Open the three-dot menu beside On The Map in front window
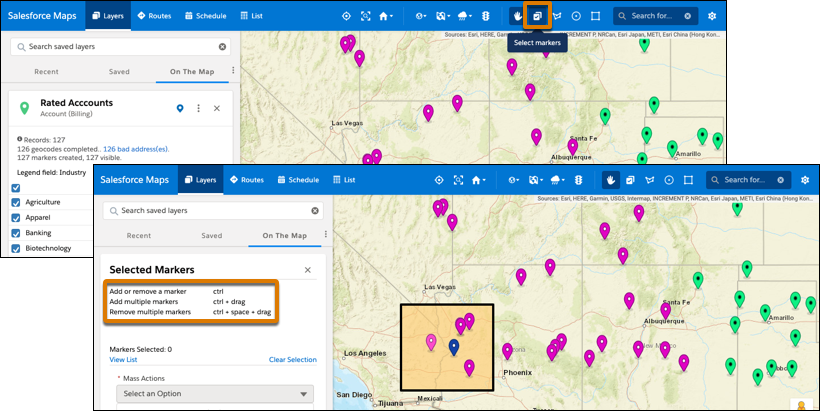 click(x=326, y=234)
